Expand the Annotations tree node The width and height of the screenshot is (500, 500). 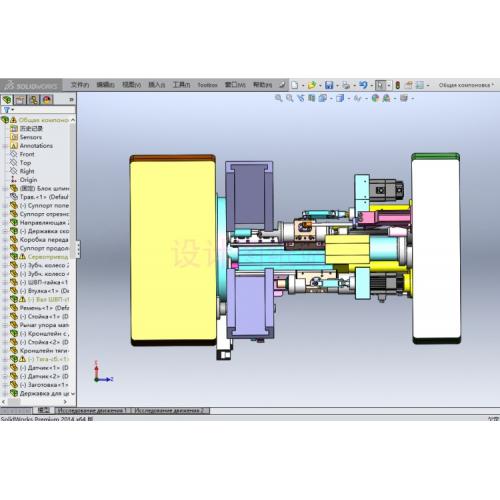point(5,146)
